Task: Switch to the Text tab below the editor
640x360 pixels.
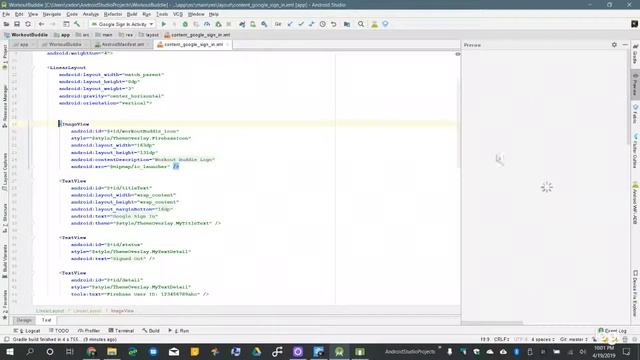Action: pos(47,320)
